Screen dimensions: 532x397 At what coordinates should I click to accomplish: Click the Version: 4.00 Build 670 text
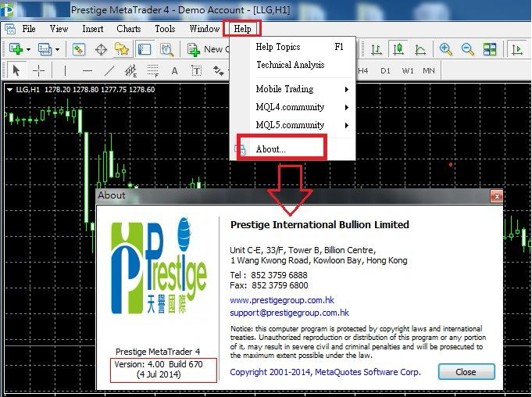coord(159,364)
